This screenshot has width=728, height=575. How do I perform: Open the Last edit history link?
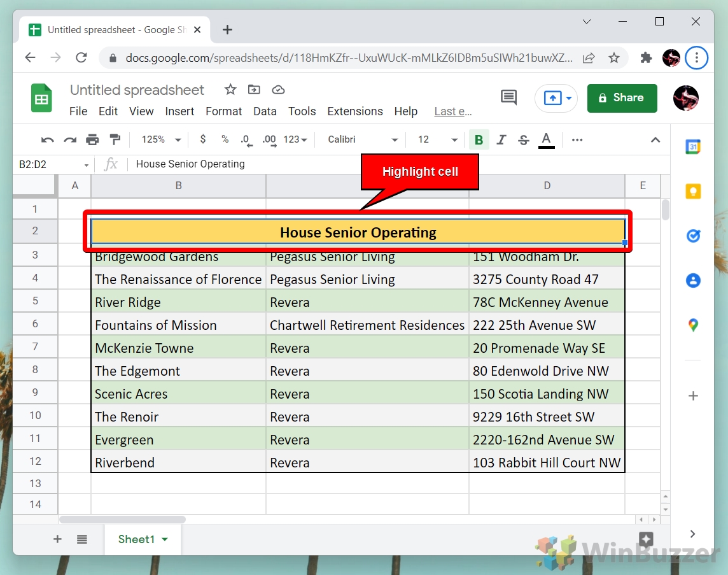pos(453,111)
